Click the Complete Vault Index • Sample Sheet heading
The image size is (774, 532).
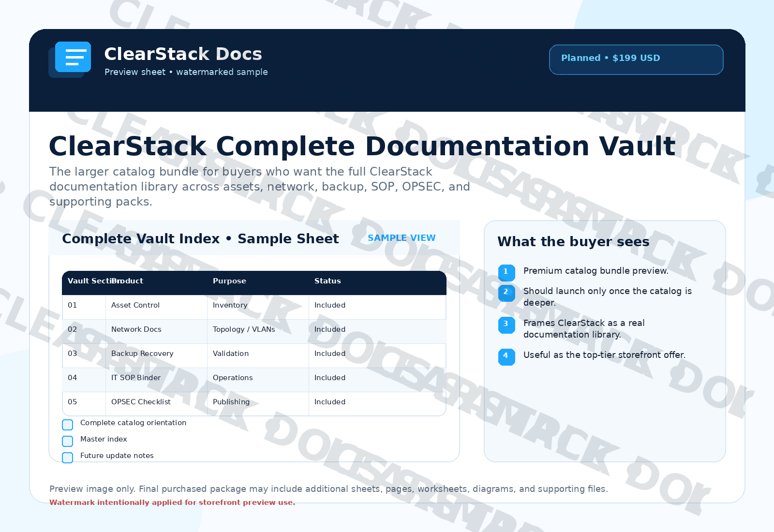[200, 239]
